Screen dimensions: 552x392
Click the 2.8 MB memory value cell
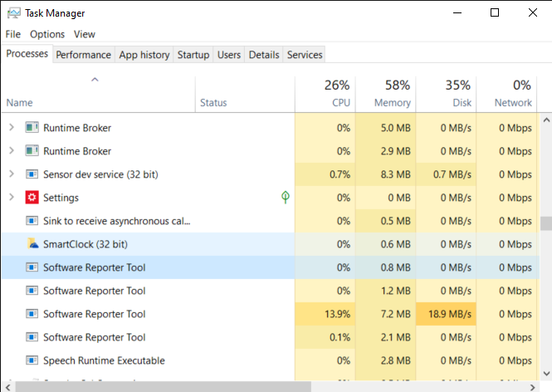pyautogui.click(x=385, y=360)
